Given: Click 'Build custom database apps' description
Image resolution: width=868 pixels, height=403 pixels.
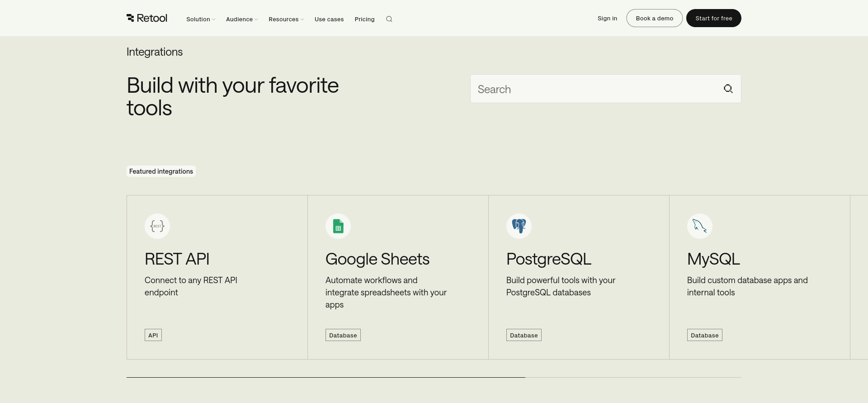Looking at the screenshot, I should [747, 286].
